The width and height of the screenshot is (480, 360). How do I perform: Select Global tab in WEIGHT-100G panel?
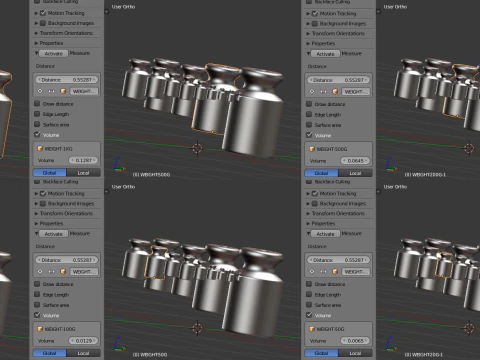coord(50,353)
